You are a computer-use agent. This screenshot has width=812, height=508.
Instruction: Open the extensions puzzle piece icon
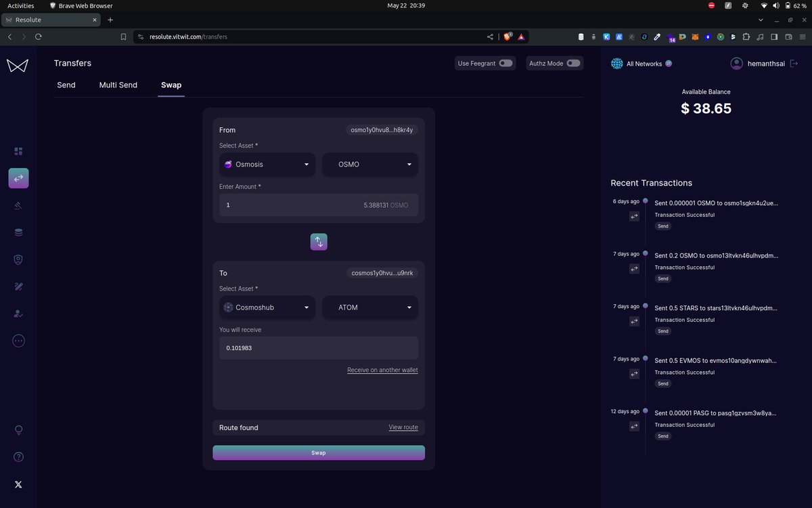pyautogui.click(x=746, y=37)
